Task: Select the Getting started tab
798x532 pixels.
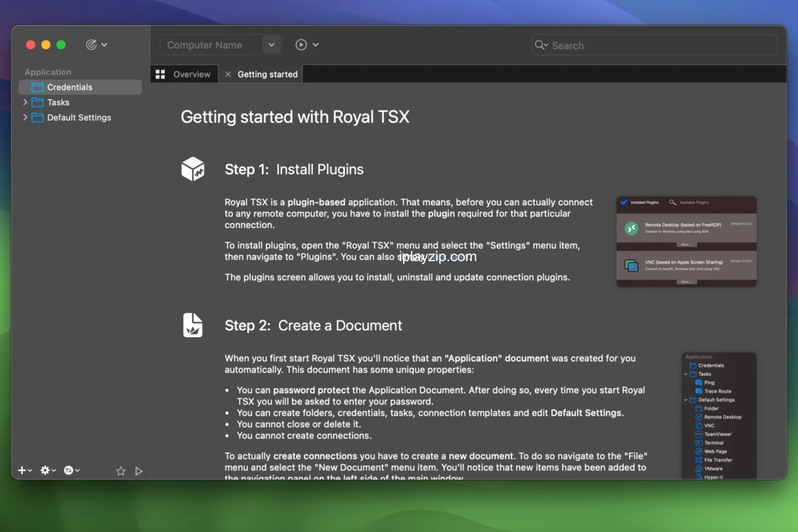Action: pos(268,74)
